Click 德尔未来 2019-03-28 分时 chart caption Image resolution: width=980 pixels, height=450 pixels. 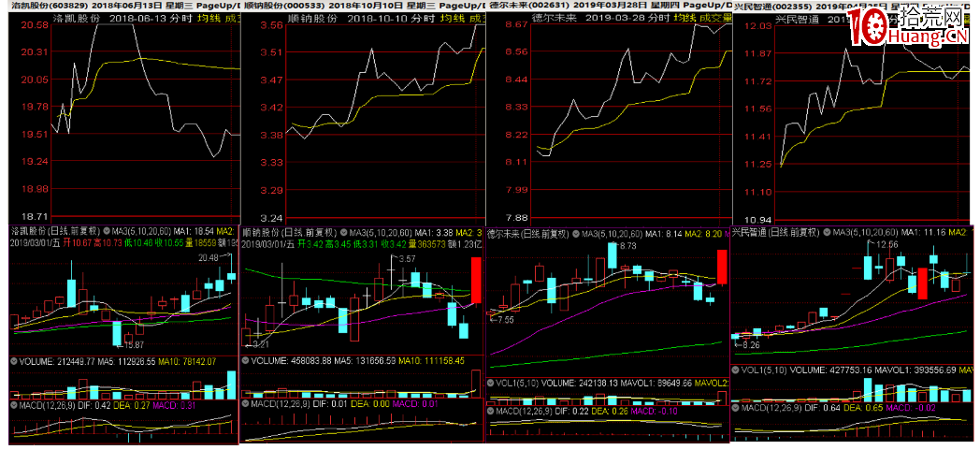pyautogui.click(x=601, y=19)
